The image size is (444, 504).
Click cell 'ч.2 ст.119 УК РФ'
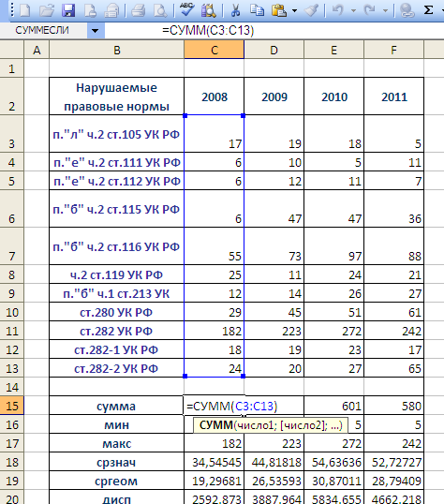[x=117, y=274]
